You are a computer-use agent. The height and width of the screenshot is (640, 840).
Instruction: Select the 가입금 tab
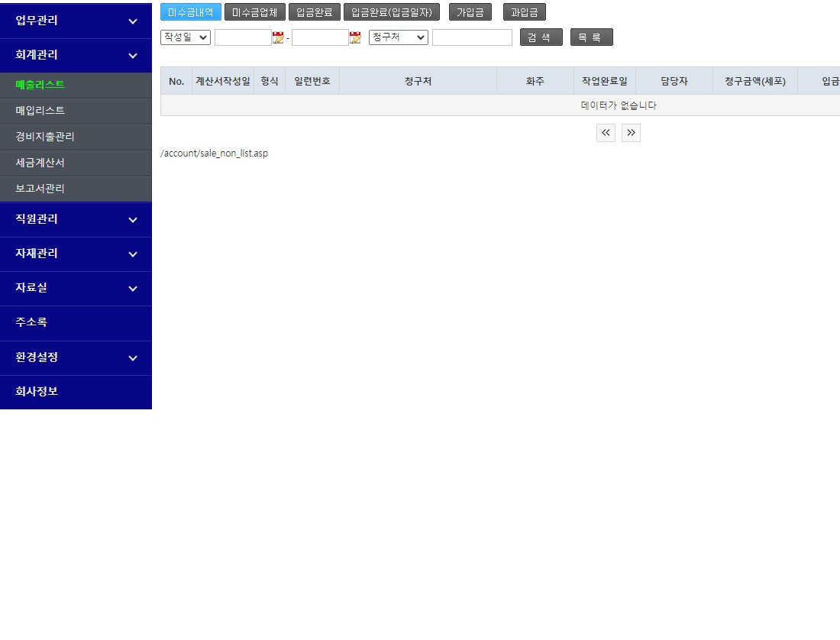470,12
